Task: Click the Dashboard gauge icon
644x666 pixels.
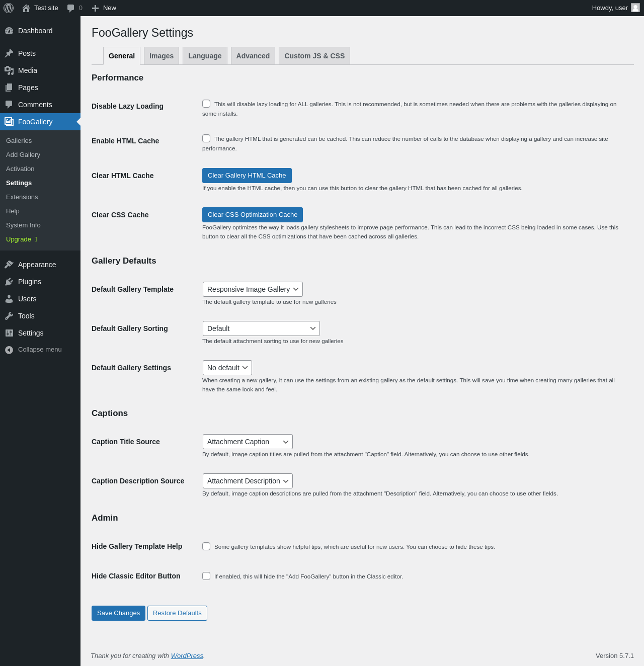Action: coord(9,31)
